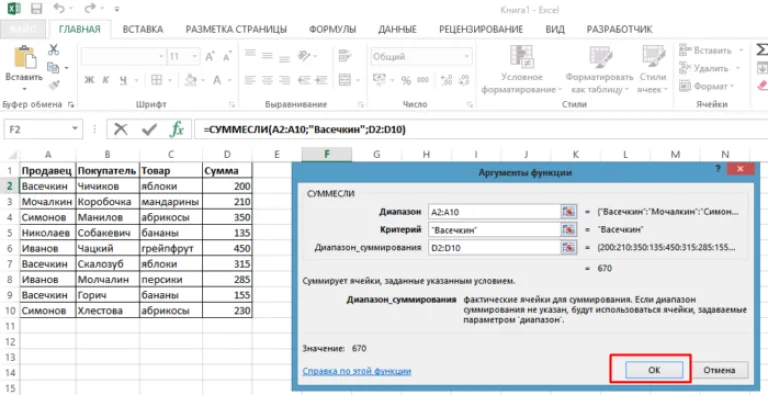Click the font color letter A
Viewport: 768px width, 395px height.
[x=217, y=80]
